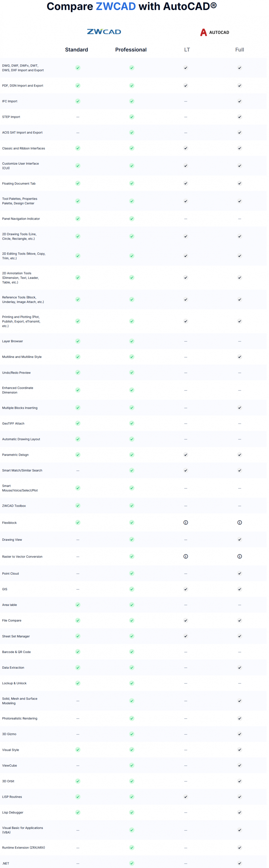
Task: Select the LT column header
Action: click(x=187, y=49)
